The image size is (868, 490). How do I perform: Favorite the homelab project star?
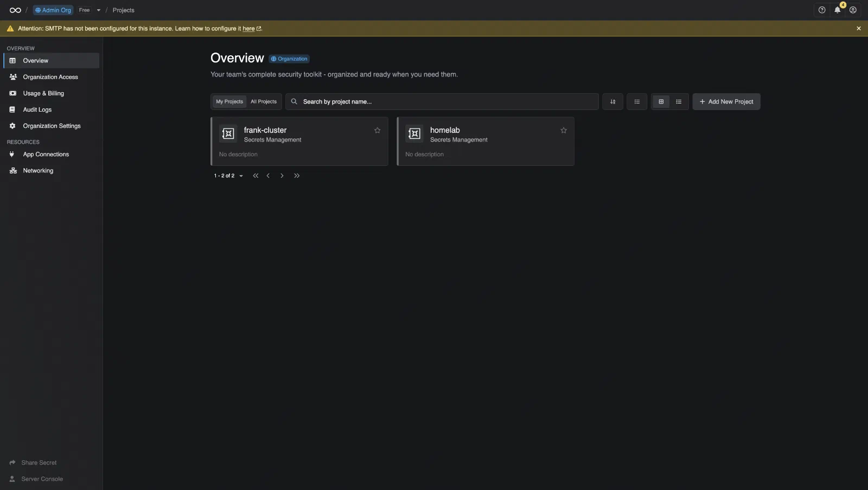pos(564,131)
